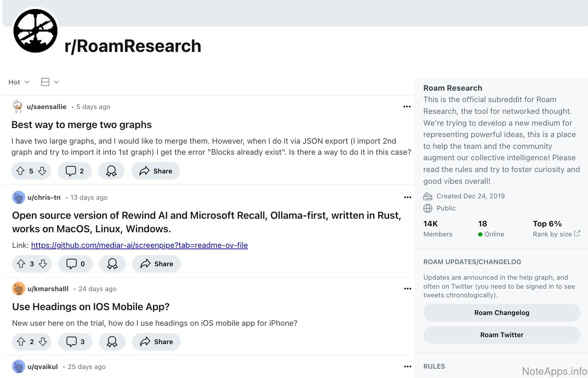Open comments on the merge two graphs post

74,171
